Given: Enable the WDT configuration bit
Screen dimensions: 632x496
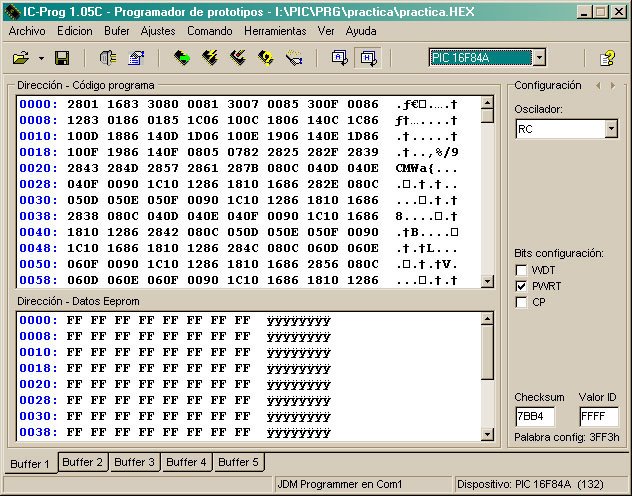Looking at the screenshot, I should pyautogui.click(x=521, y=270).
